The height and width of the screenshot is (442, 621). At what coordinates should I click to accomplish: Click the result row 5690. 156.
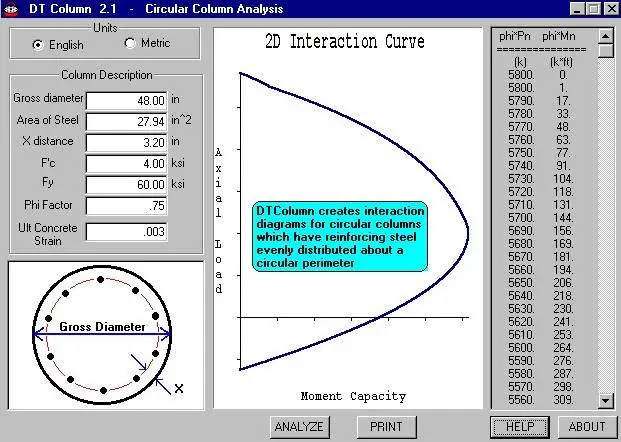click(541, 231)
